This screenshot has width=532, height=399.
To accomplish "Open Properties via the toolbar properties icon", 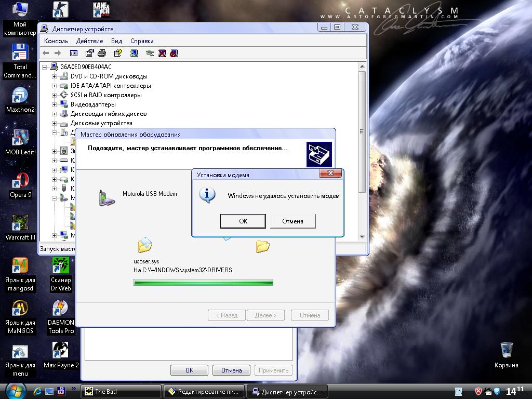I will tap(89, 54).
